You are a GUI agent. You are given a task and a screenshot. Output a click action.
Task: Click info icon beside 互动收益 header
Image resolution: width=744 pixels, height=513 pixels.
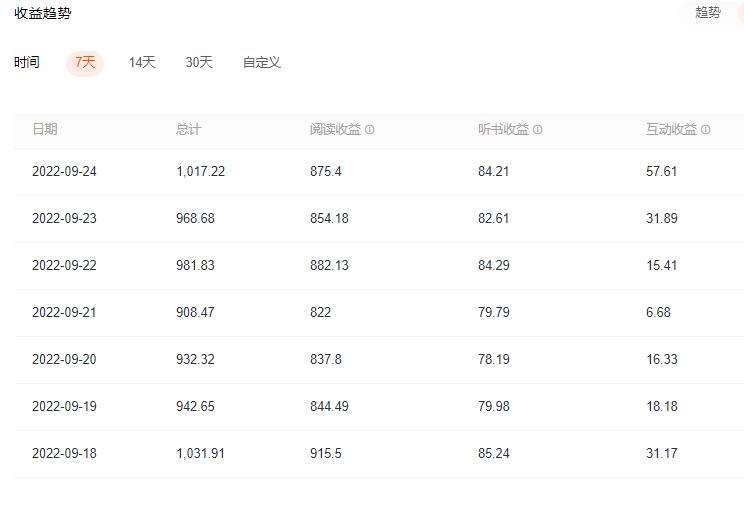coord(706,130)
